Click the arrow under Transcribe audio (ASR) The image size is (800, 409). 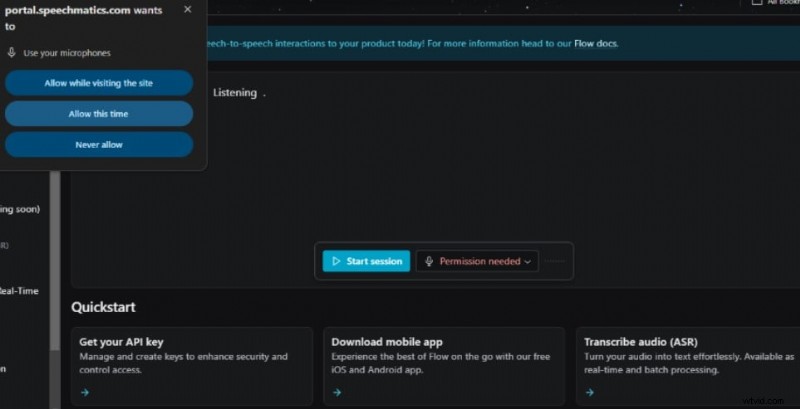point(589,392)
